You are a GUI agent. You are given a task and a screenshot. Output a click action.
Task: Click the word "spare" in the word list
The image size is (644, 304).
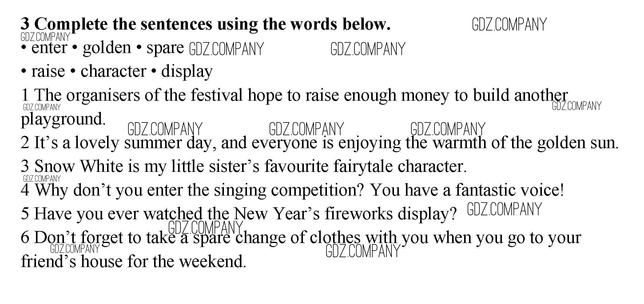point(165,48)
